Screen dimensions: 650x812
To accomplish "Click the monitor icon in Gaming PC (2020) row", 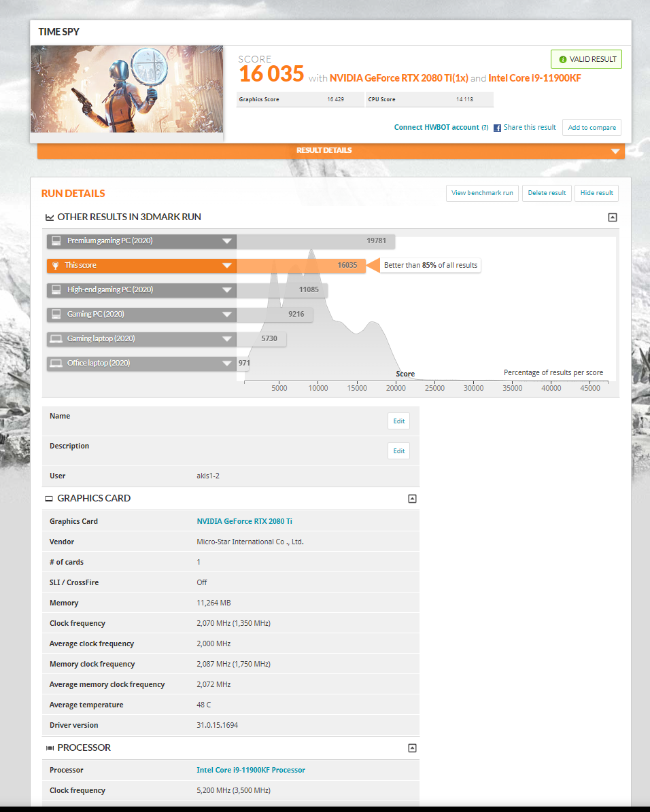I will (x=56, y=315).
